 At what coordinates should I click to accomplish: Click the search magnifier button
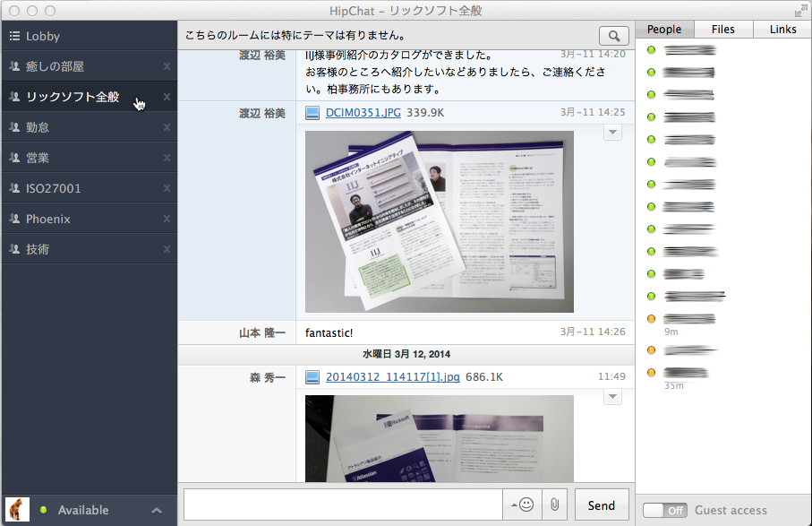tap(613, 36)
